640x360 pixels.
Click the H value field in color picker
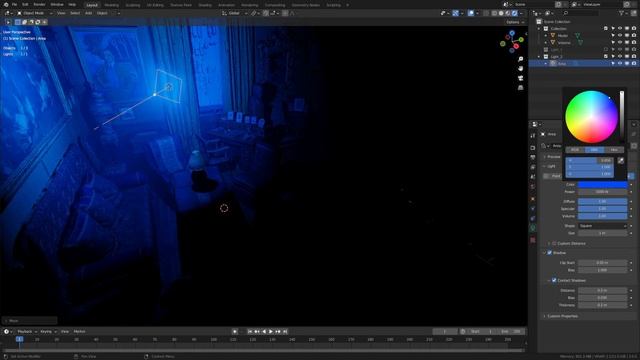click(x=589, y=160)
